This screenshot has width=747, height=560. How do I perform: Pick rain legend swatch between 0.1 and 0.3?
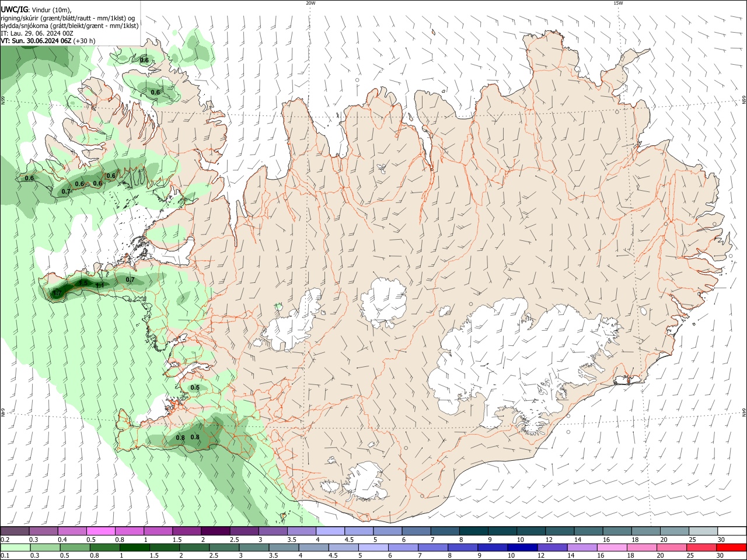coord(15,547)
